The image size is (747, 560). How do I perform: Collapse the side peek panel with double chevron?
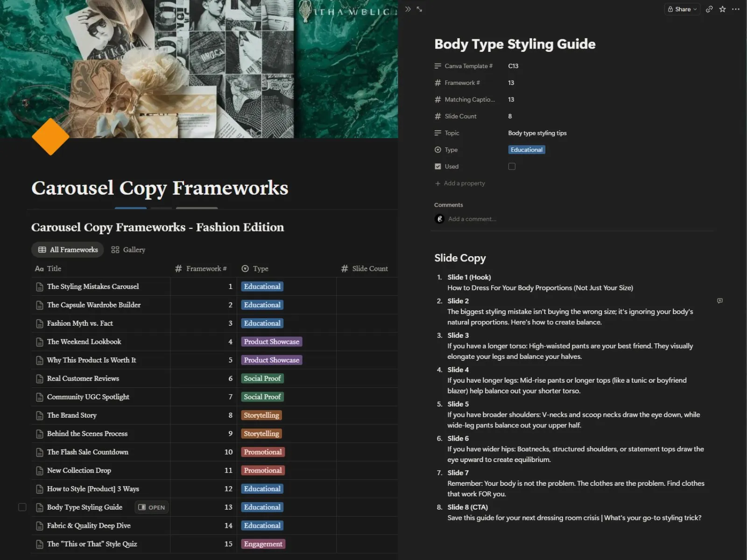(408, 9)
